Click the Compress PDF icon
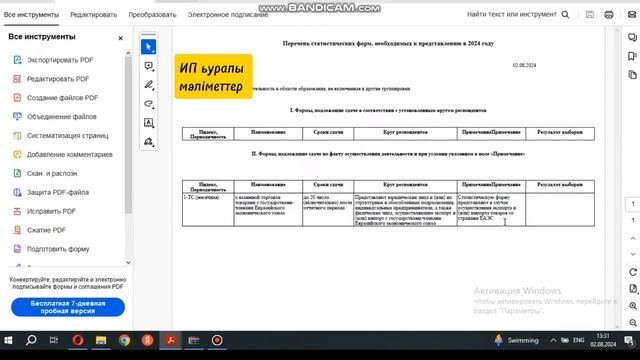Image resolution: width=640 pixels, height=360 pixels. pyautogui.click(x=17, y=230)
